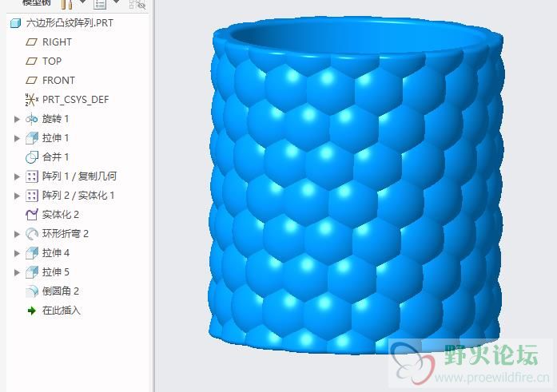Open dropdown arrow beside the Settings tools icon
Image resolution: width=557 pixels, height=392 pixels.
pyautogui.click(x=82, y=2)
